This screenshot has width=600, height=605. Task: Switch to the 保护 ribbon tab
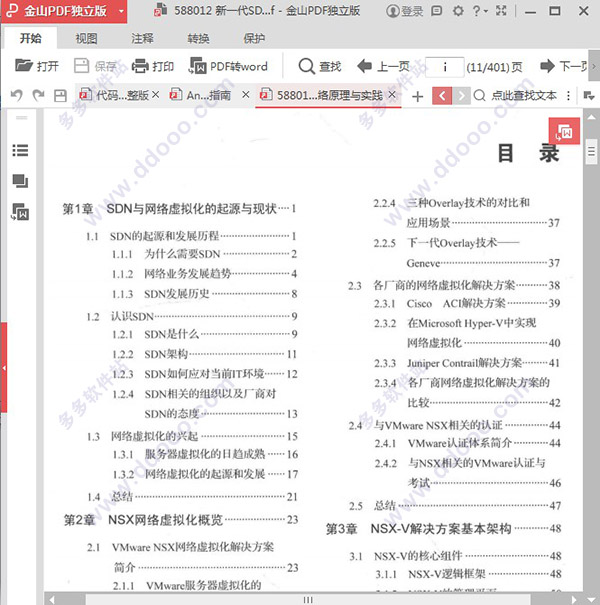254,38
